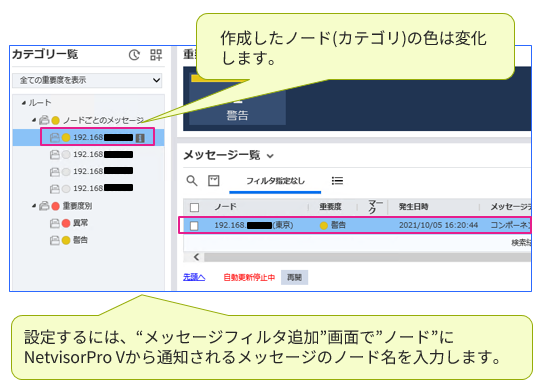Screen dimensions: 544x385
Task: Open the 全ての重要度を表示 dropdown
Action: coord(87,80)
